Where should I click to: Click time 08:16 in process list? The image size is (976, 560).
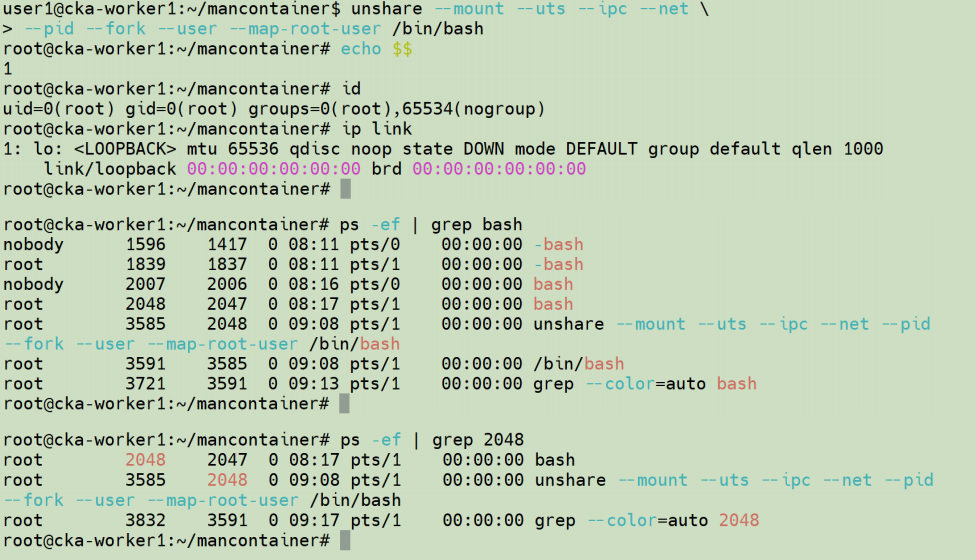click(x=314, y=284)
